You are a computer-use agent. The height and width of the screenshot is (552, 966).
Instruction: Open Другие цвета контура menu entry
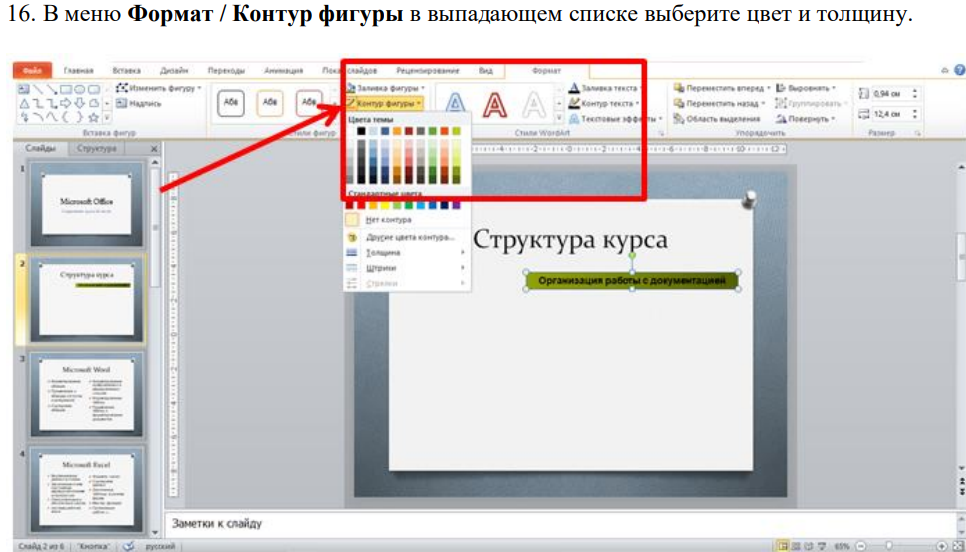tap(409, 237)
